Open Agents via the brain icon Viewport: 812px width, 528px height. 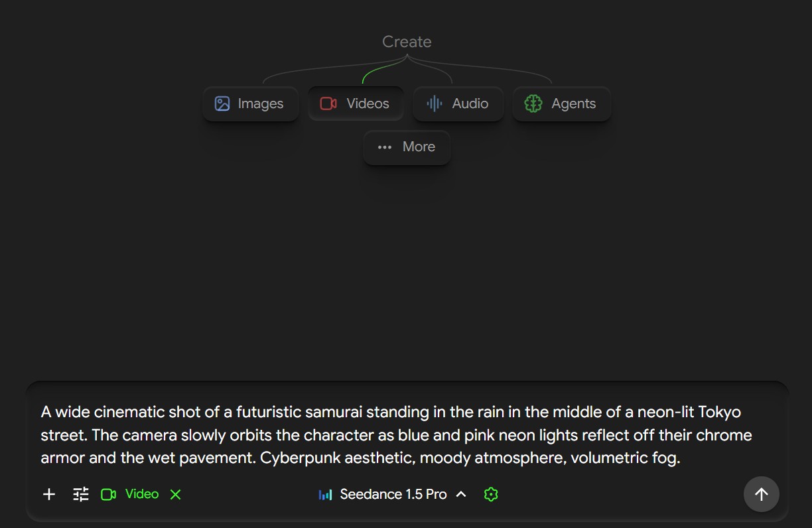click(x=533, y=103)
